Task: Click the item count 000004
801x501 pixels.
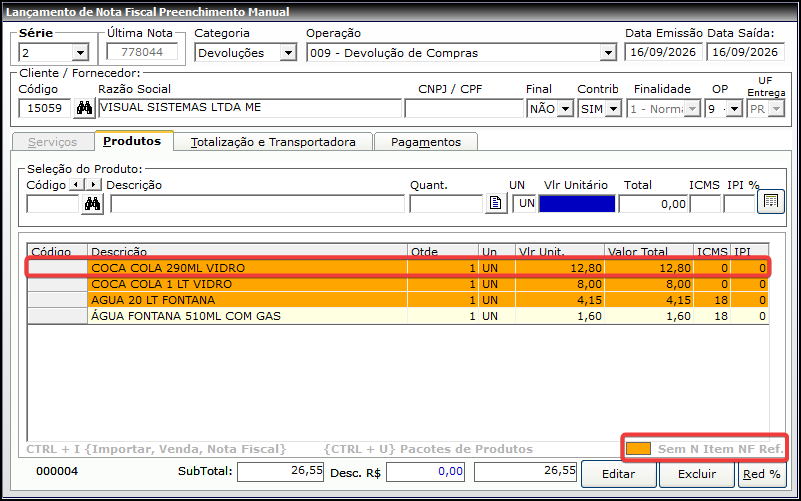Action: click(57, 471)
